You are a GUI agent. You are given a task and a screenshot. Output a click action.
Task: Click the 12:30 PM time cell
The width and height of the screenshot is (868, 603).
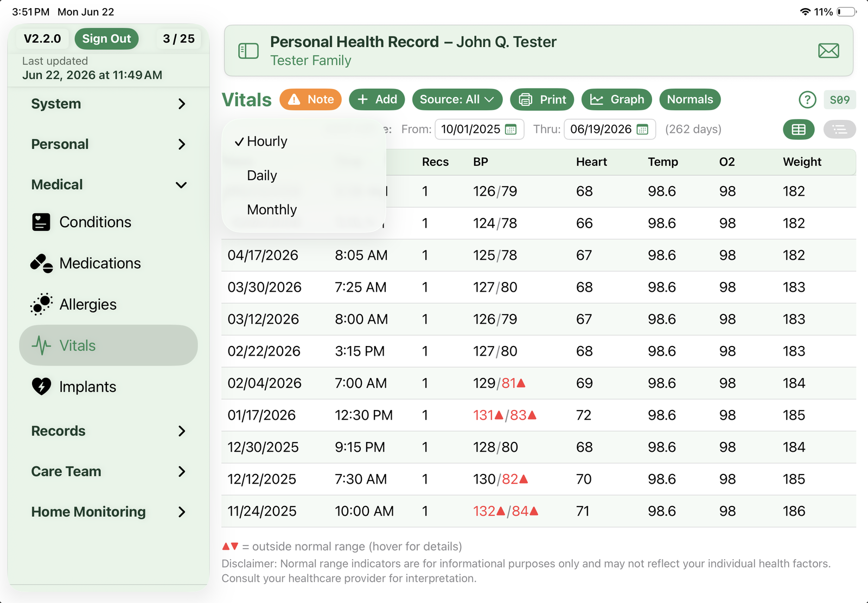(x=363, y=415)
